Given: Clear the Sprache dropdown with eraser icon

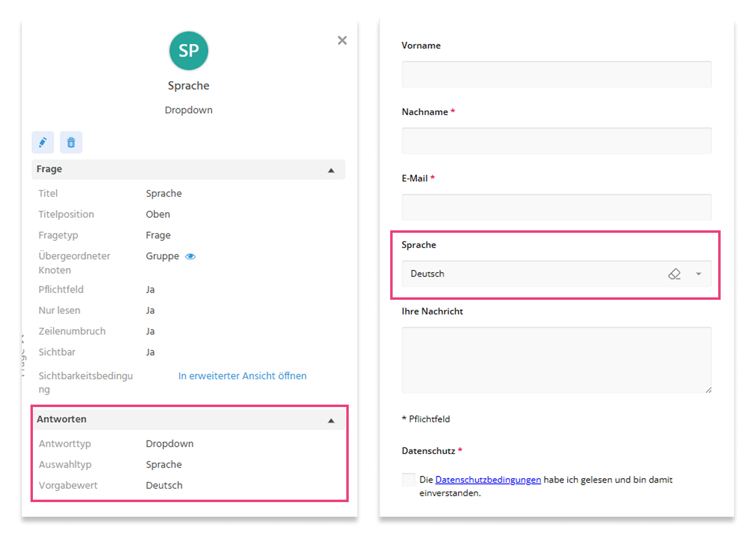Looking at the screenshot, I should pyautogui.click(x=674, y=274).
